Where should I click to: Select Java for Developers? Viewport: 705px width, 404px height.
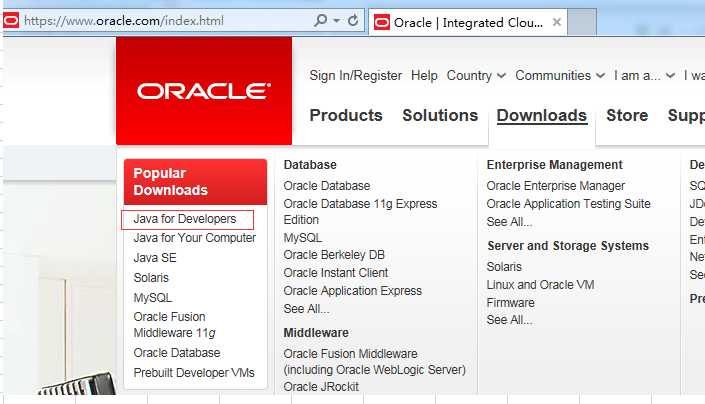pyautogui.click(x=185, y=219)
